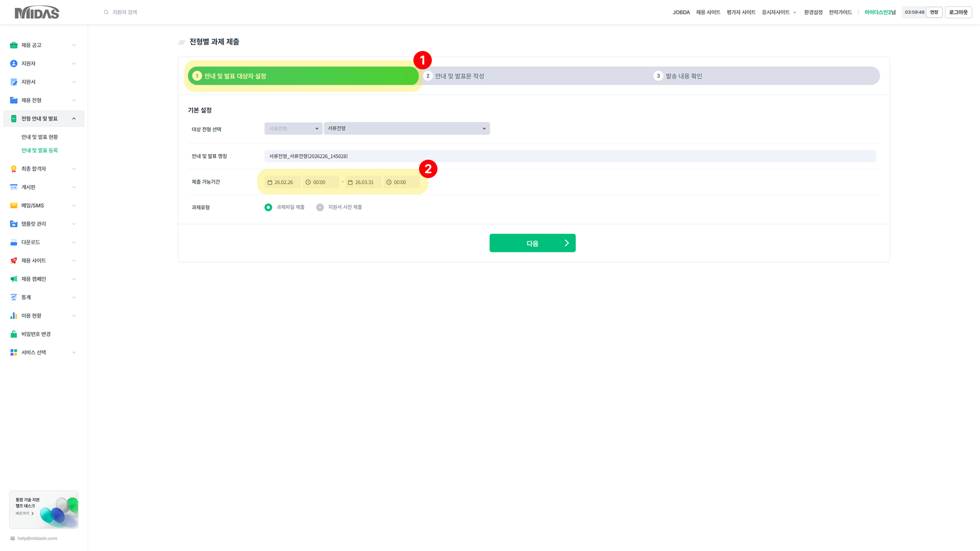
Task: Expand the 채용 전형 sidebar menu chevron
Action: (x=74, y=101)
